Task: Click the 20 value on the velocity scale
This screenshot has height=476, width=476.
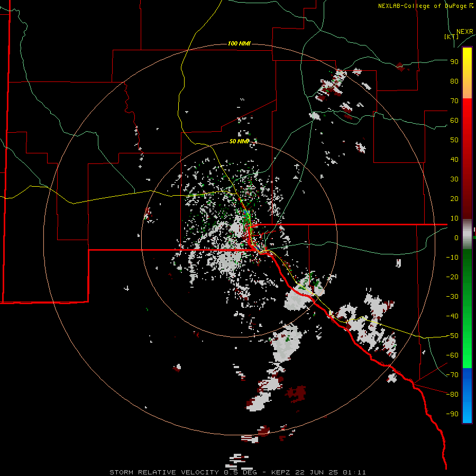Action: coord(454,199)
